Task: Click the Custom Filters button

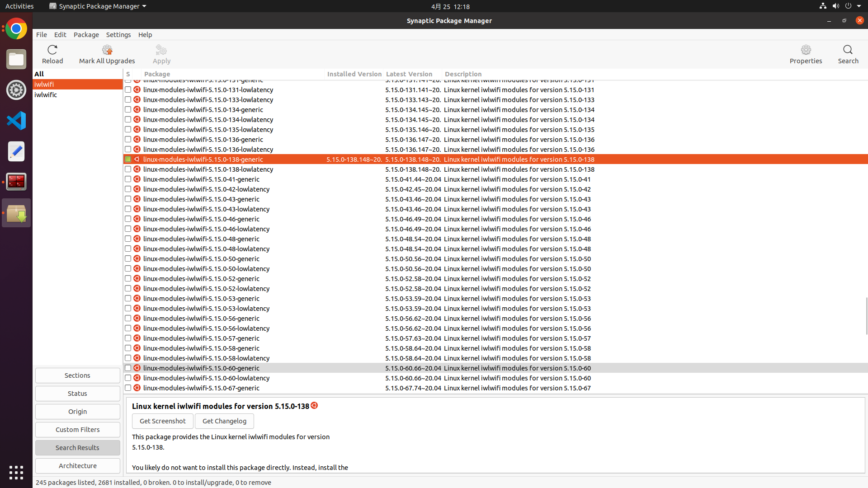Action: [x=77, y=430]
